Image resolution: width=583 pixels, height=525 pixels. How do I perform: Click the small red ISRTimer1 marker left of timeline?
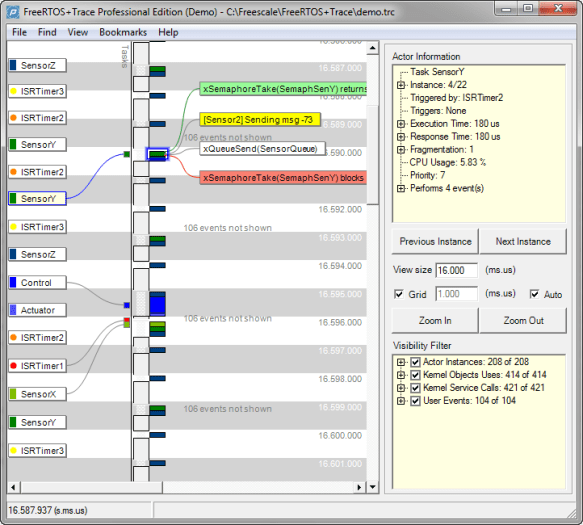point(127,320)
